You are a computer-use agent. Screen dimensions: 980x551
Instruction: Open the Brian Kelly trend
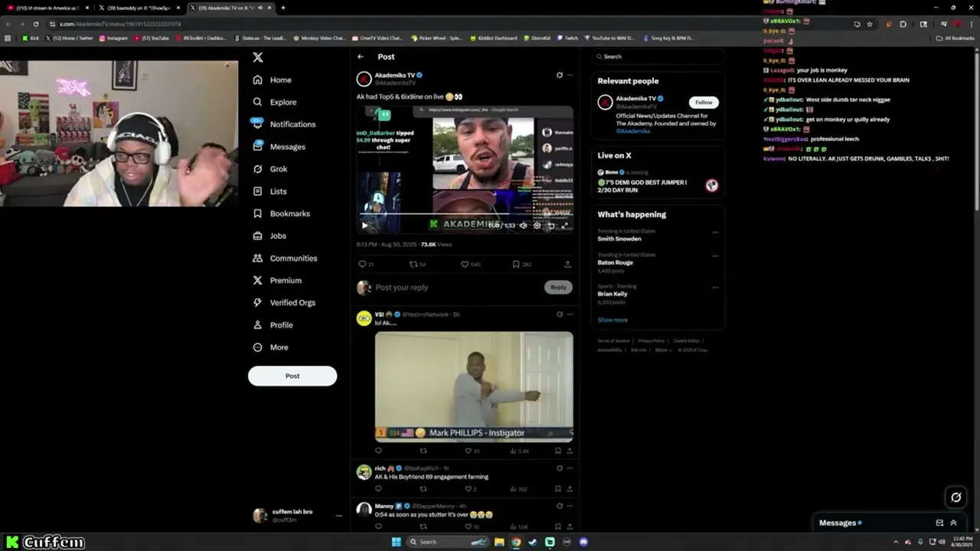coord(612,294)
